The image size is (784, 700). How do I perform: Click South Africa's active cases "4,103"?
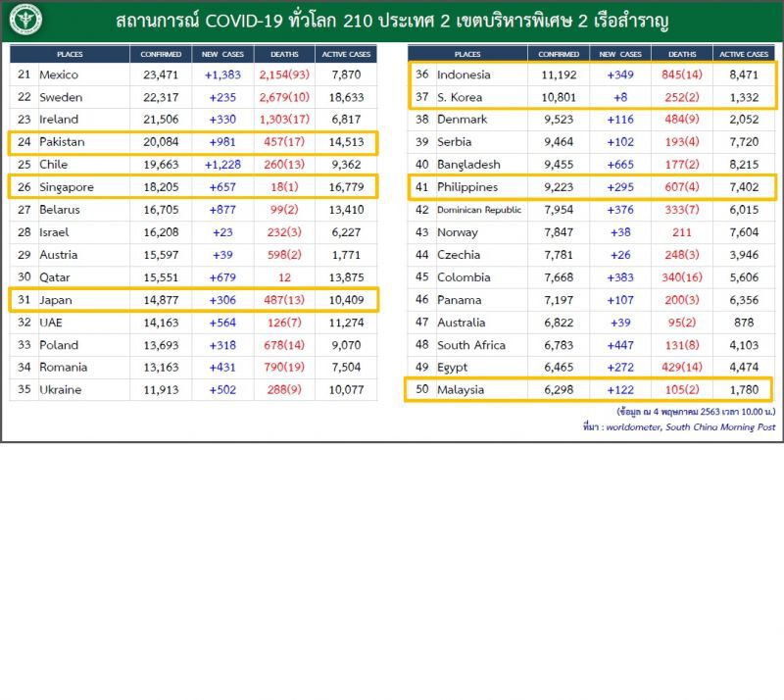[x=744, y=345]
